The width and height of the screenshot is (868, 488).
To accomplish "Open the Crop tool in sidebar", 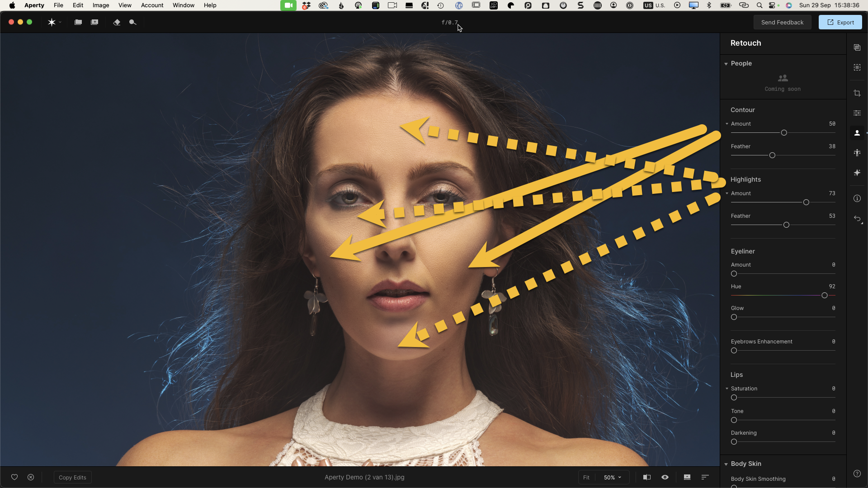I will pos(857,93).
